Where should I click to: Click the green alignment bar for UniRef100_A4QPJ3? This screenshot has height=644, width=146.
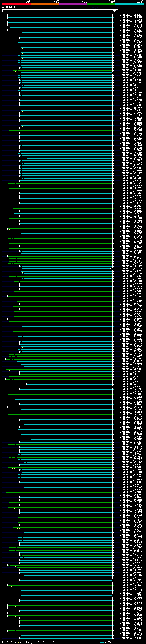click(60, 25)
